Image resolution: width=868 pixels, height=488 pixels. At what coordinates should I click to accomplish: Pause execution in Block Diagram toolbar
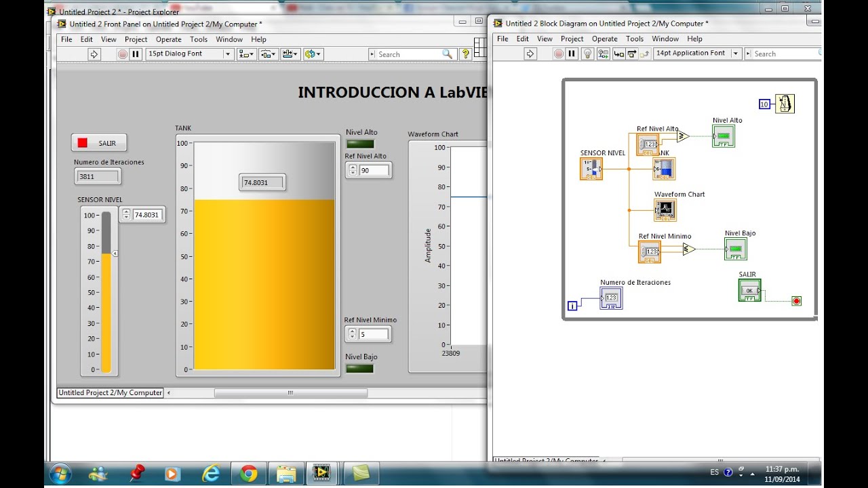(x=571, y=54)
